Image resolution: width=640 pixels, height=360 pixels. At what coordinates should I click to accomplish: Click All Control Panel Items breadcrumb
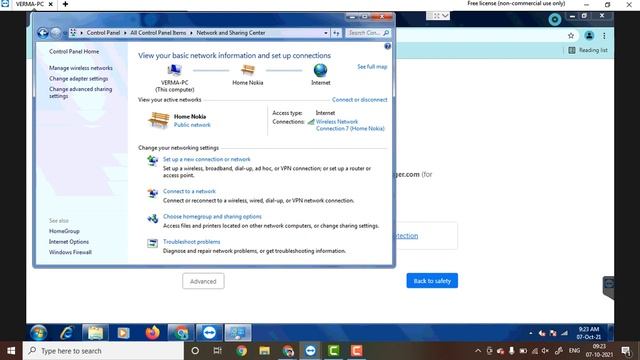[x=158, y=33]
